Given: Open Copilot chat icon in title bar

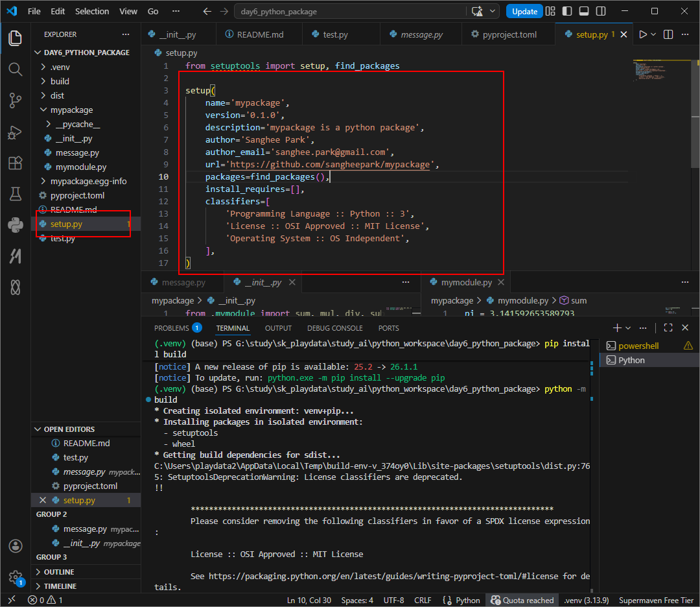Looking at the screenshot, I should click(x=477, y=11).
